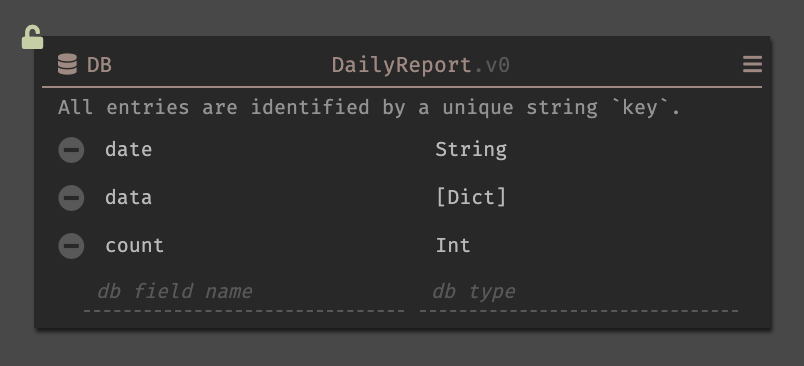Change the String type of date
This screenshot has height=366, width=804.
pos(471,150)
